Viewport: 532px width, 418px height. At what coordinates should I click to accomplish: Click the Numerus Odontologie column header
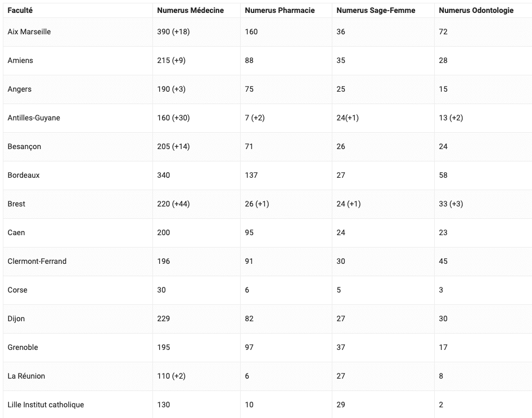(476, 11)
